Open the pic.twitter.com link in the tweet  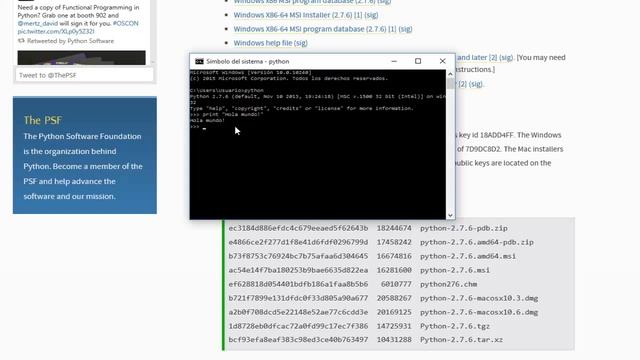[x=56, y=31]
